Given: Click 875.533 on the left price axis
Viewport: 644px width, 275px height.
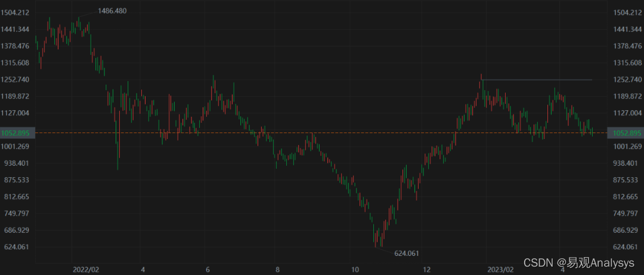Looking at the screenshot, I should coord(17,180).
